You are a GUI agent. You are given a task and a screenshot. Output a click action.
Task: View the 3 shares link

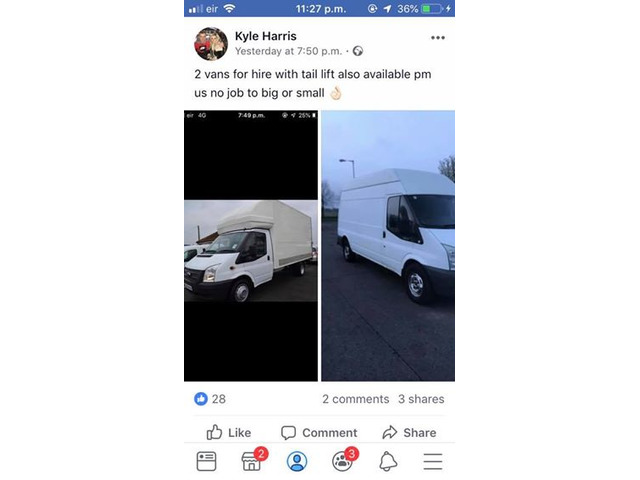(x=421, y=399)
